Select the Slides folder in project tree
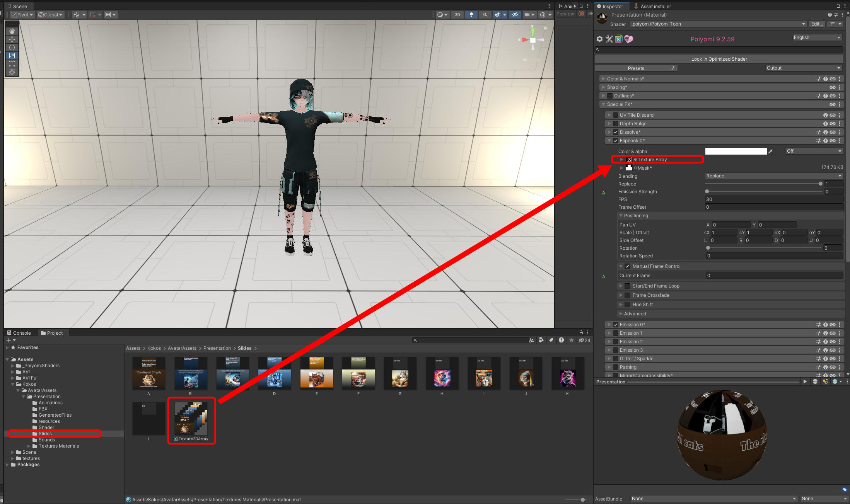The height and width of the screenshot is (504, 850). click(45, 434)
